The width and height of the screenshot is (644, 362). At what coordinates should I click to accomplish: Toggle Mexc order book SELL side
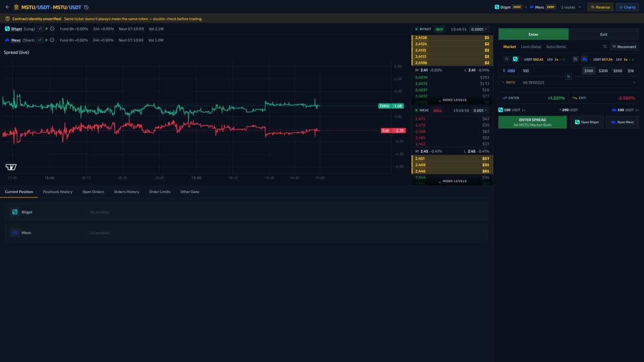(438, 110)
